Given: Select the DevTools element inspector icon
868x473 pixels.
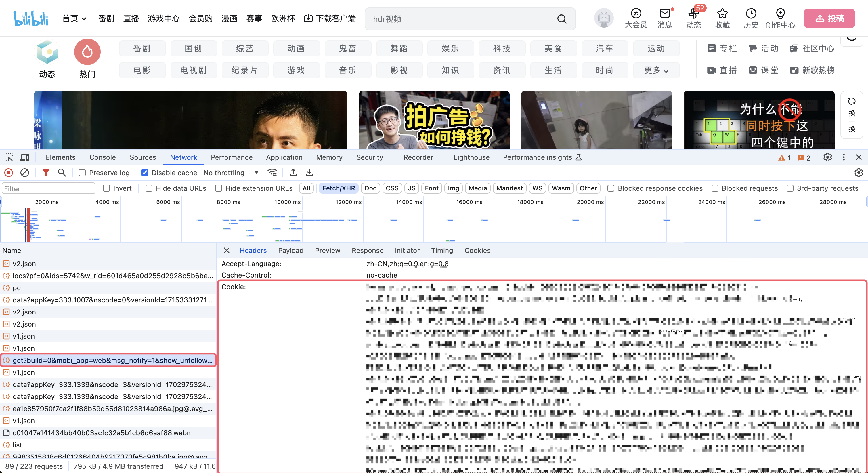Looking at the screenshot, I should click(8, 157).
